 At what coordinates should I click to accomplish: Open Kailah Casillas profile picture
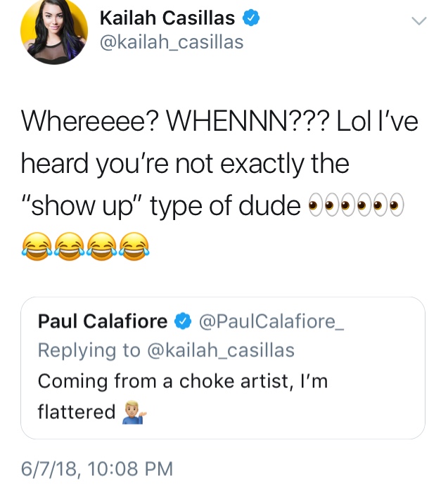pyautogui.click(x=54, y=31)
